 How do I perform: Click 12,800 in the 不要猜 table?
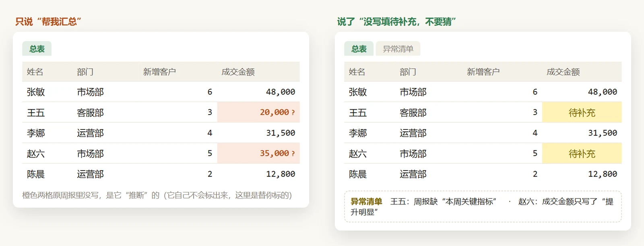click(603, 174)
